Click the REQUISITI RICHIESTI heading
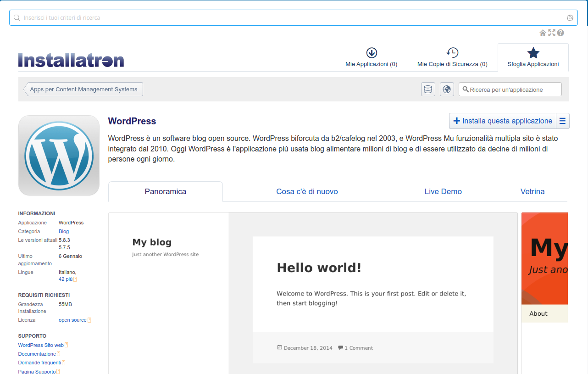The height and width of the screenshot is (374, 588). pyautogui.click(x=44, y=295)
